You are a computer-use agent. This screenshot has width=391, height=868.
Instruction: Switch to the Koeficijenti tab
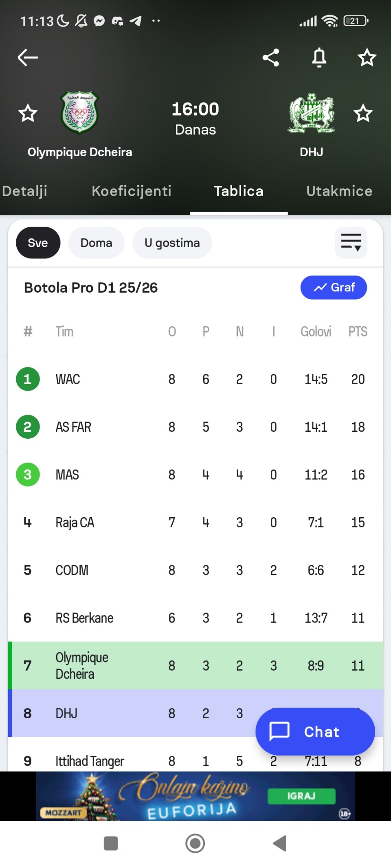(x=132, y=191)
